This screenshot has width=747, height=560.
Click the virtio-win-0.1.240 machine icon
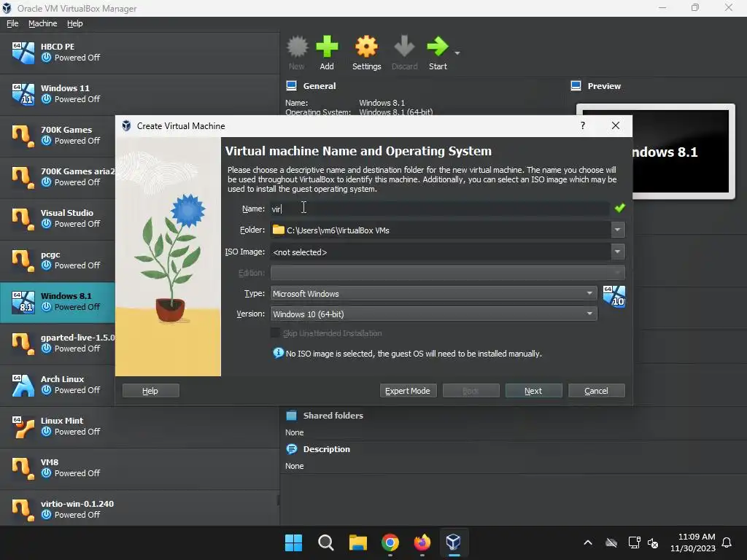coord(23,510)
